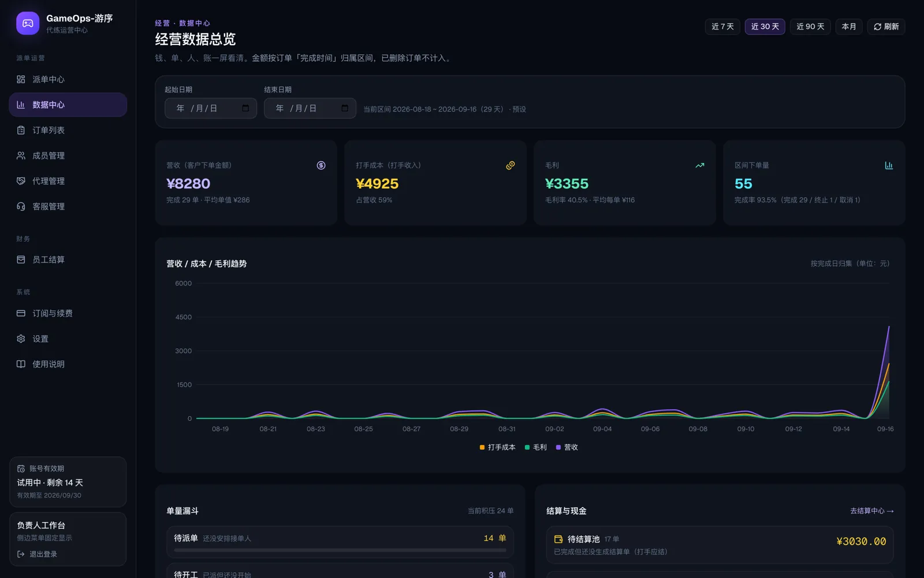
Task: Click the GameOps gamepad logo icon
Action: pyautogui.click(x=28, y=23)
